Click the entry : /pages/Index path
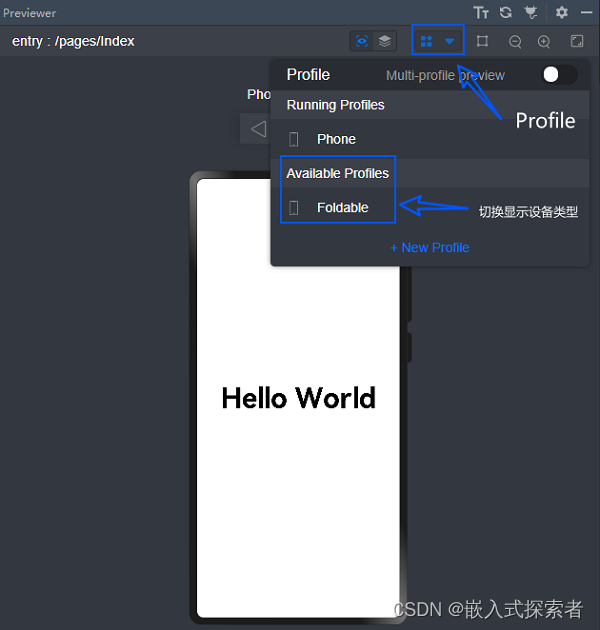 click(x=73, y=41)
